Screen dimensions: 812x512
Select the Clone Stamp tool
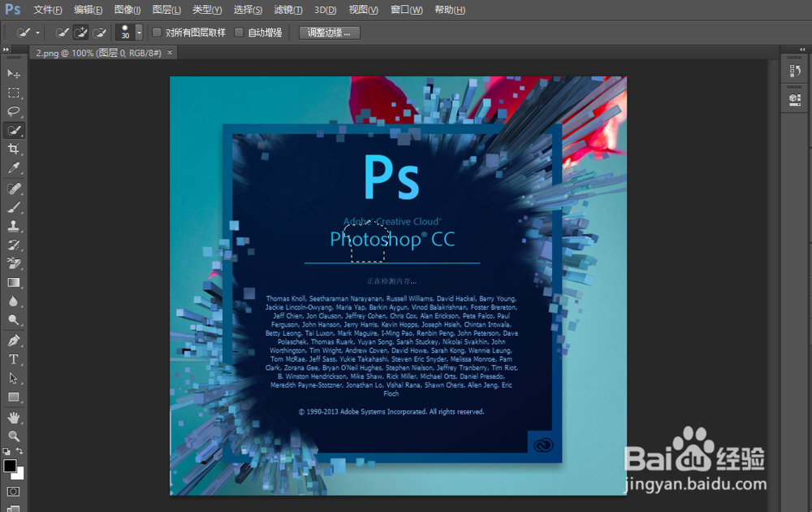click(x=11, y=226)
